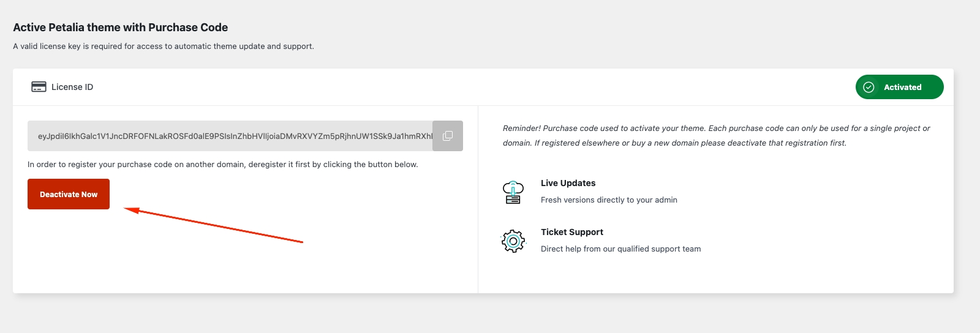Click the checkmark icon in the Activated badge

(x=869, y=87)
